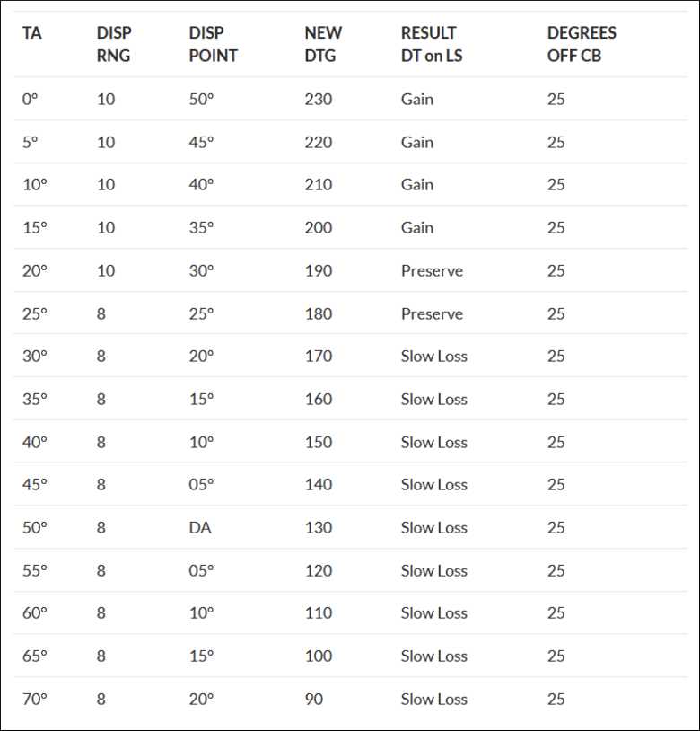
Task: Click the 50° value in DISP POINT
Action: tap(201, 99)
